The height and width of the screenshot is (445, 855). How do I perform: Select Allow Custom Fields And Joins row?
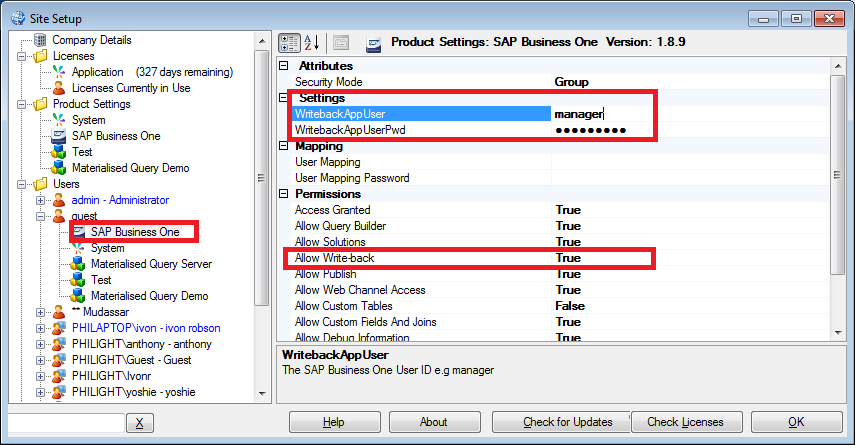(x=561, y=322)
